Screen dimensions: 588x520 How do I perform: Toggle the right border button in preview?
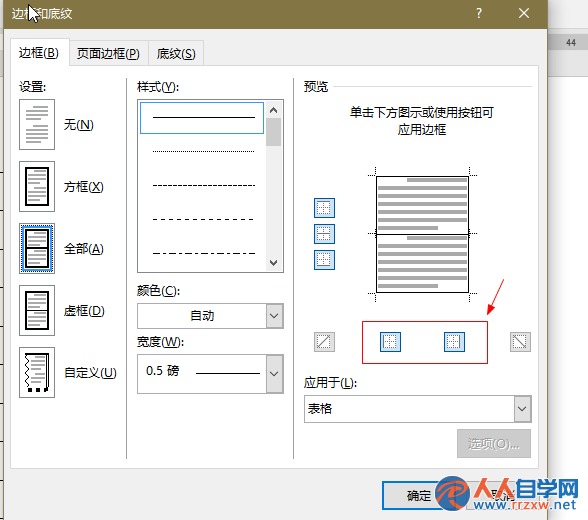click(454, 342)
